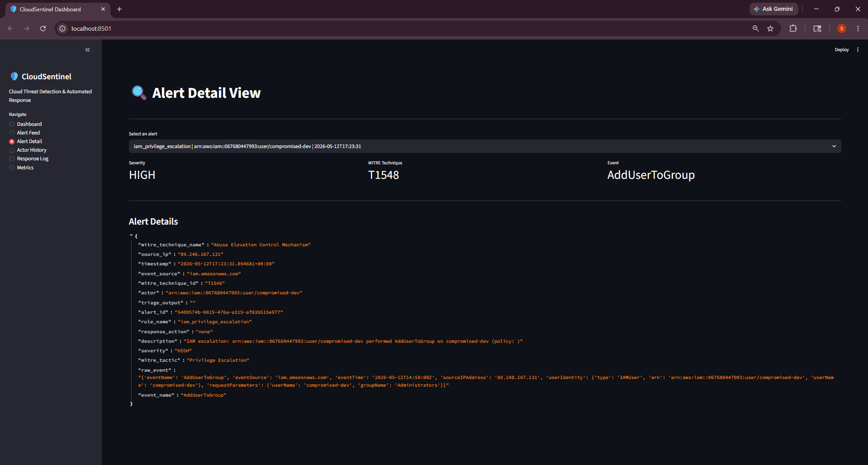This screenshot has height=465, width=868.
Task: Click the "timestamp" value in JSON
Action: [x=226, y=264]
